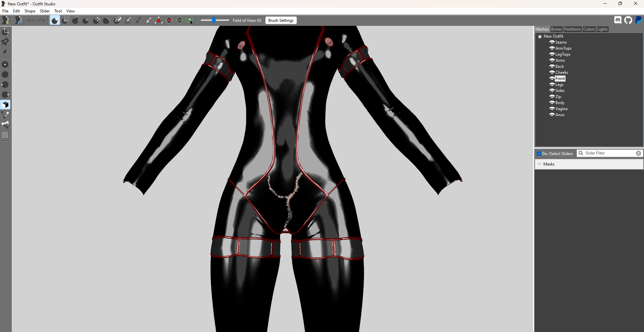This screenshot has height=332, width=644.
Task: Hide the Cheeks mesh via eye icon
Action: click(x=552, y=72)
